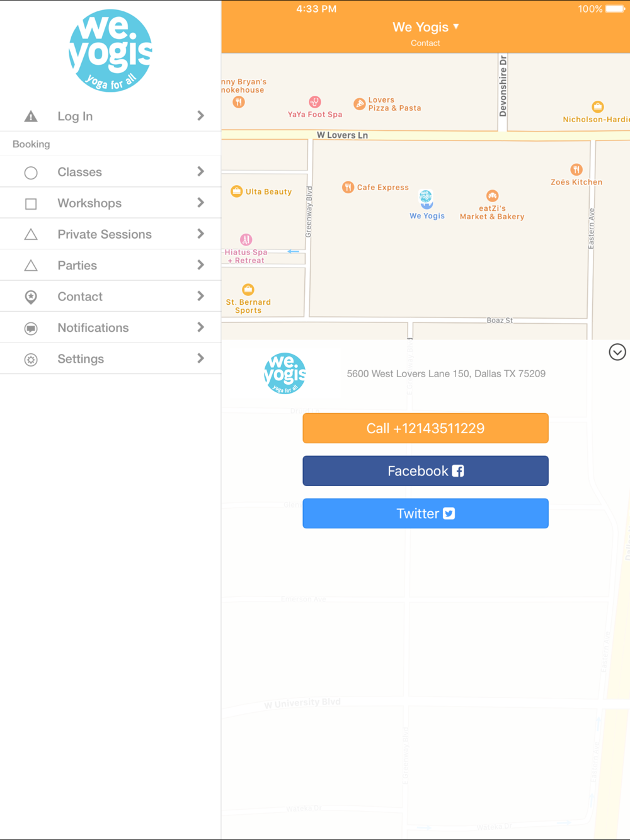Tap the W Lovers Ln street label
This screenshot has width=630, height=840.
pos(342,135)
